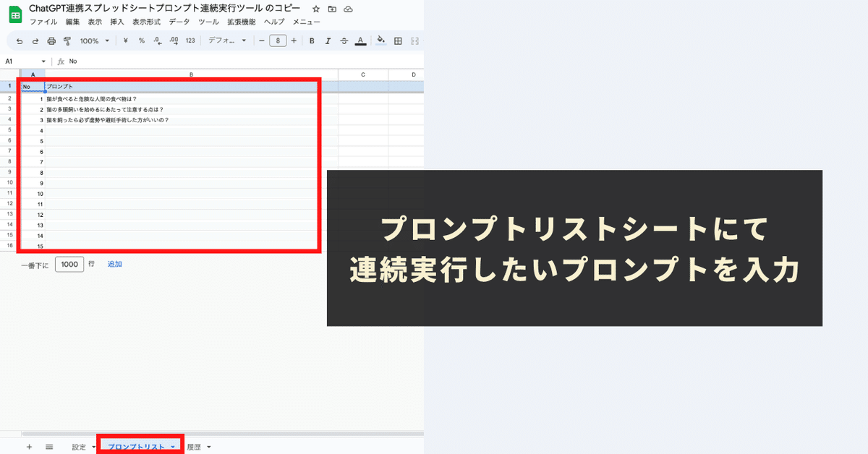Open the 履歴 sheet tab menu arrow
The image size is (868, 454).
[209, 447]
